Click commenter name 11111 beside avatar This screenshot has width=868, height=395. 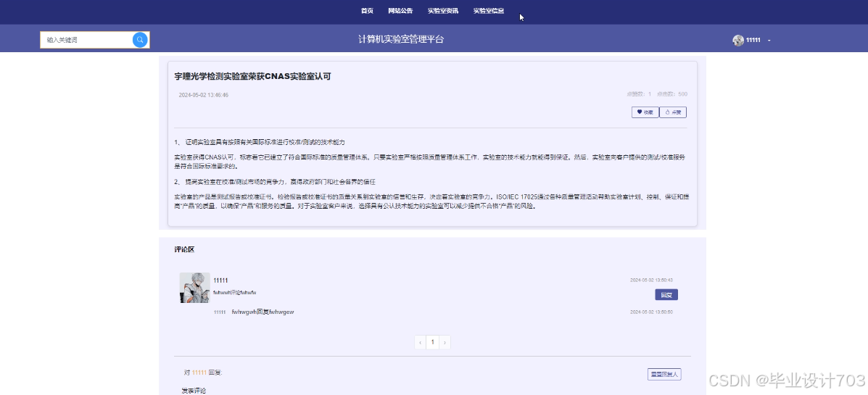coord(220,280)
